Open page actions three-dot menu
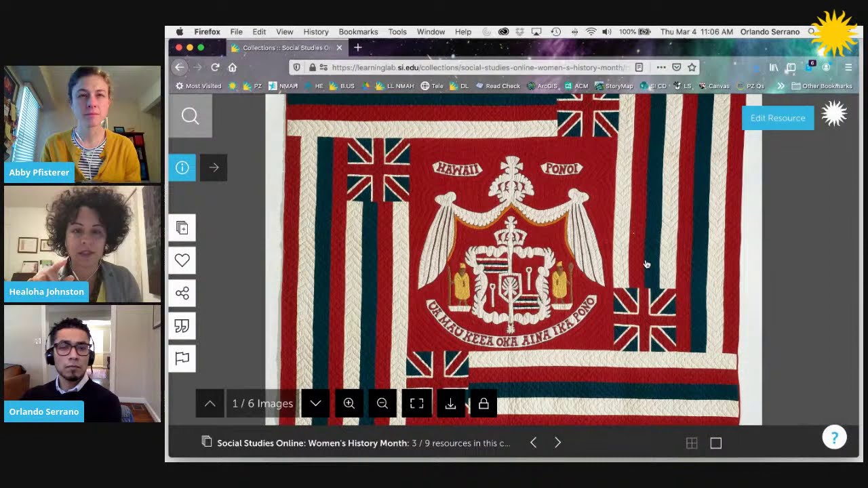 point(661,68)
